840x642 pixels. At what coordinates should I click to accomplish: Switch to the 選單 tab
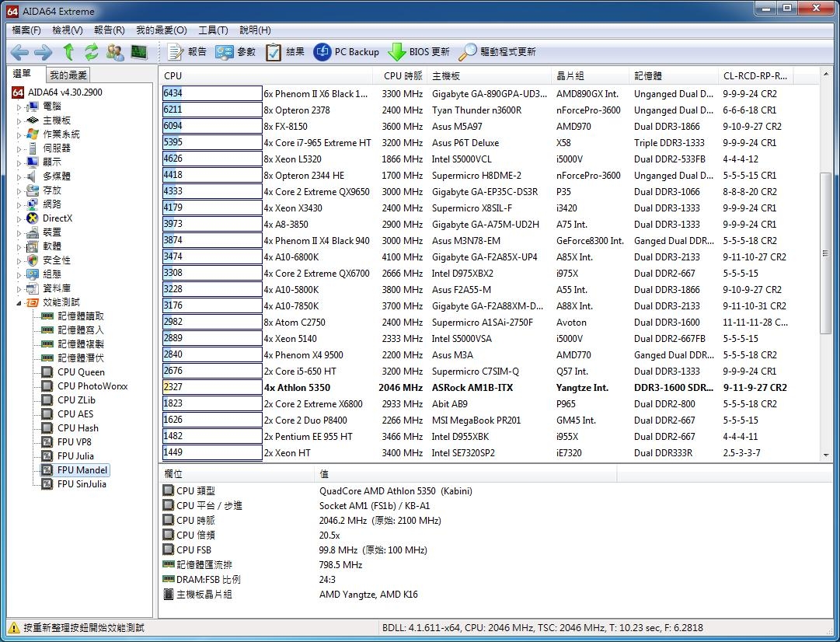(x=22, y=74)
